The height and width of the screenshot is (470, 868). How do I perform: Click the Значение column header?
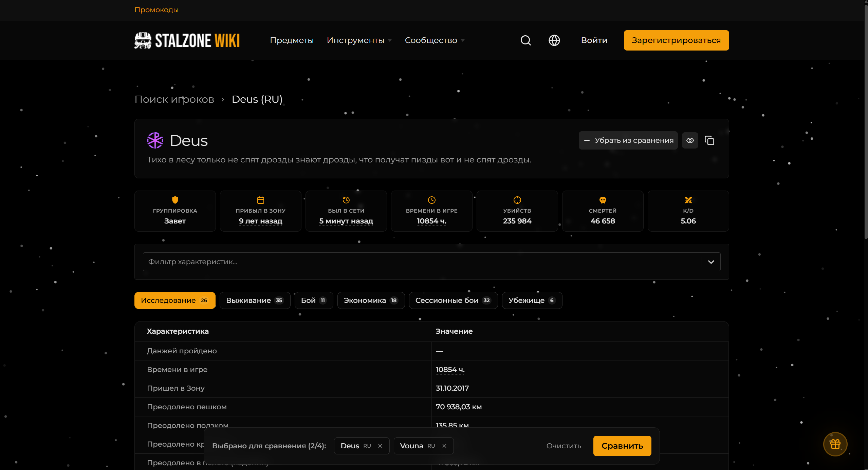click(x=454, y=331)
